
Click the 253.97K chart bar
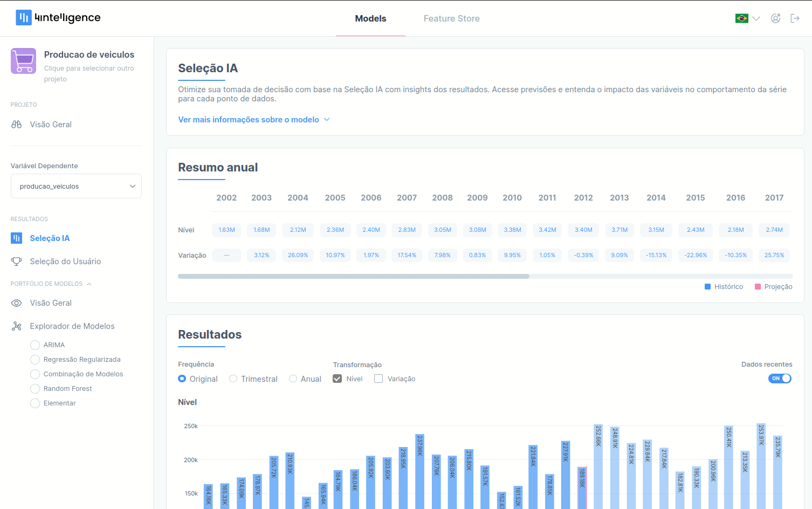761,466
